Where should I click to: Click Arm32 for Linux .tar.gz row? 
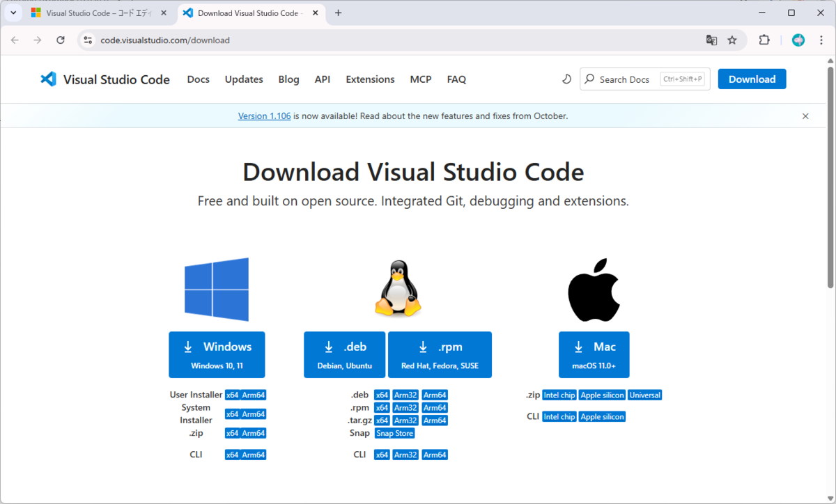pos(405,420)
